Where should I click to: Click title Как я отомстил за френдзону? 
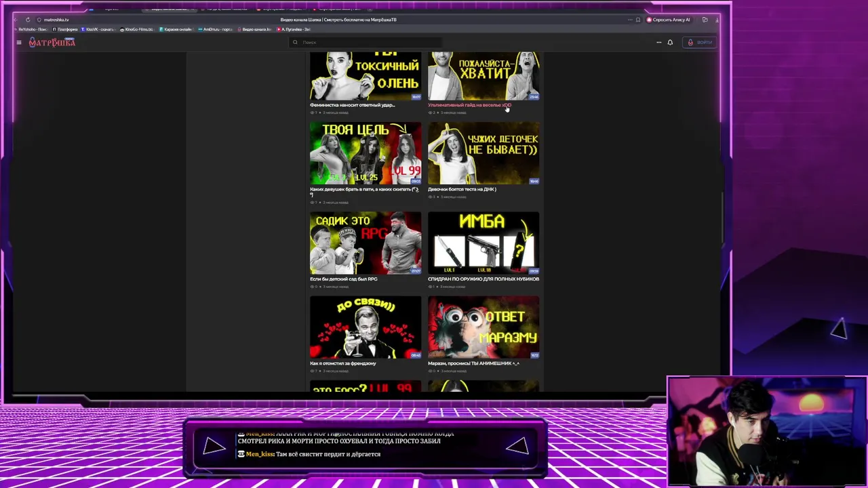(343, 363)
